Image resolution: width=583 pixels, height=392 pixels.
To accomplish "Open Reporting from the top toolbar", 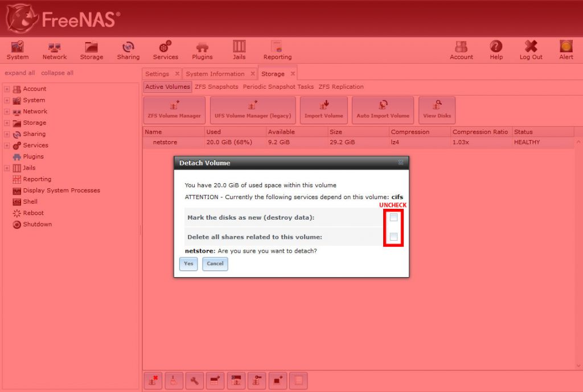I will click(x=277, y=50).
